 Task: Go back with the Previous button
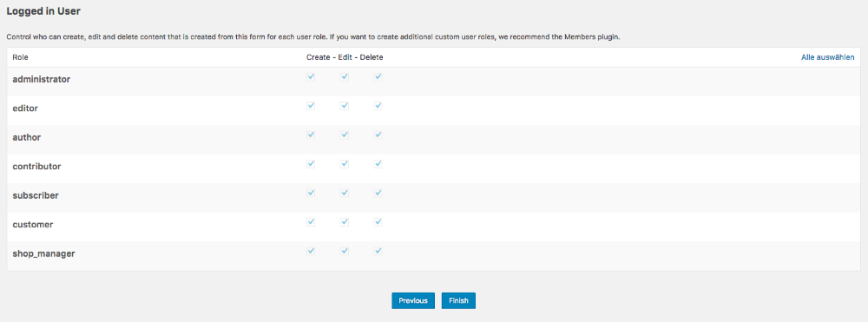click(x=413, y=300)
